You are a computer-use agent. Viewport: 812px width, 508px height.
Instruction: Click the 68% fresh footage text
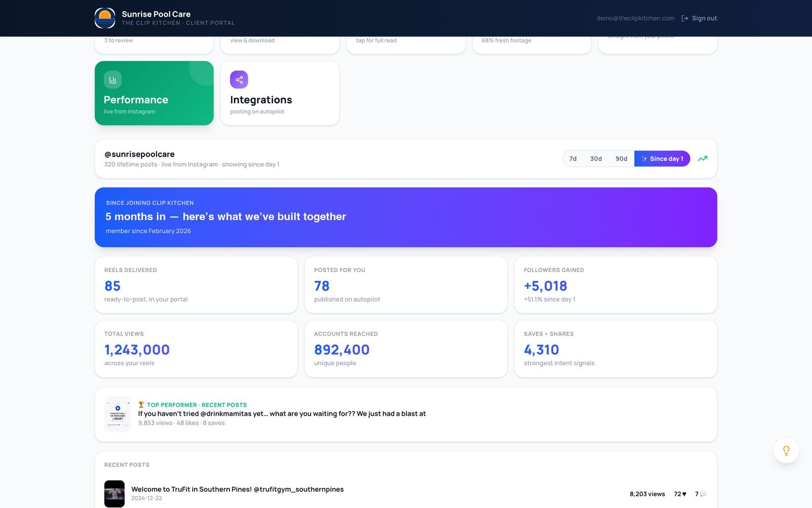pos(506,41)
